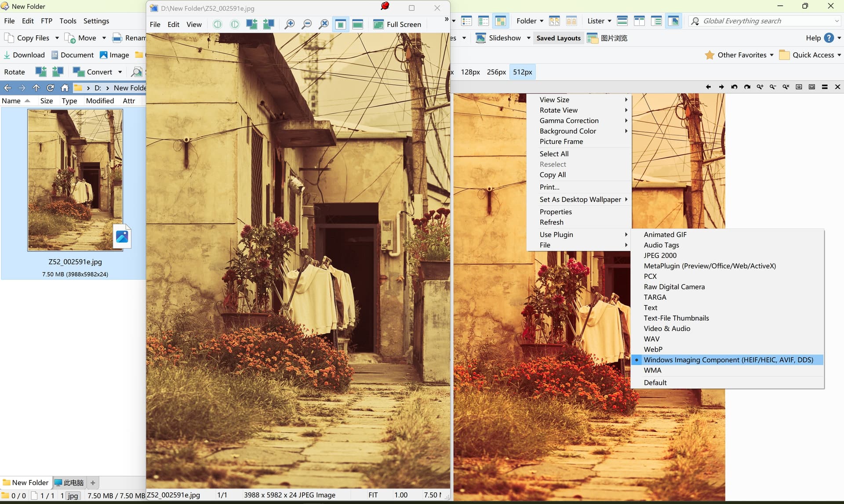Click the zoom out magnifier icon
The height and width of the screenshot is (504, 844).
tap(306, 24)
